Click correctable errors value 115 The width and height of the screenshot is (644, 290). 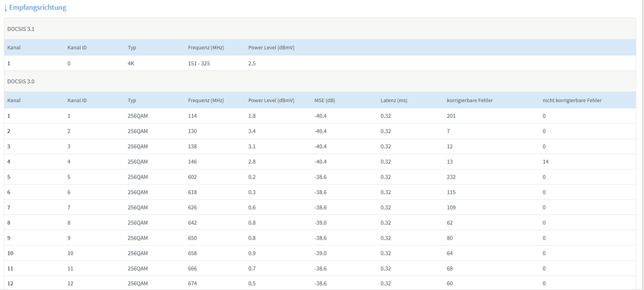[451, 192]
